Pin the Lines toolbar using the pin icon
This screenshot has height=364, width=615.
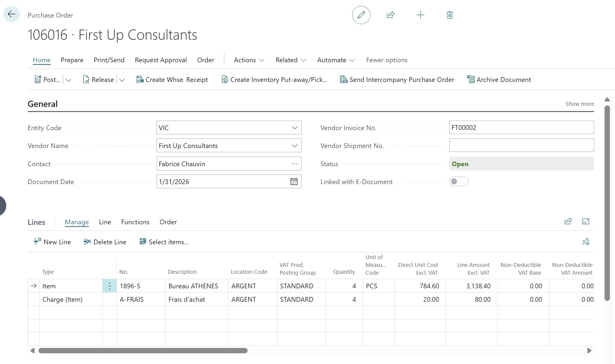pos(585,242)
